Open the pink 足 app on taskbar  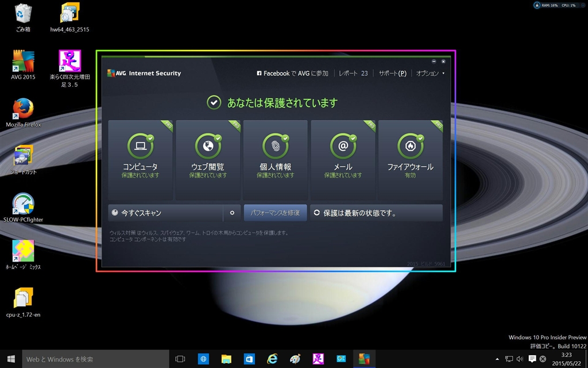[x=318, y=359]
